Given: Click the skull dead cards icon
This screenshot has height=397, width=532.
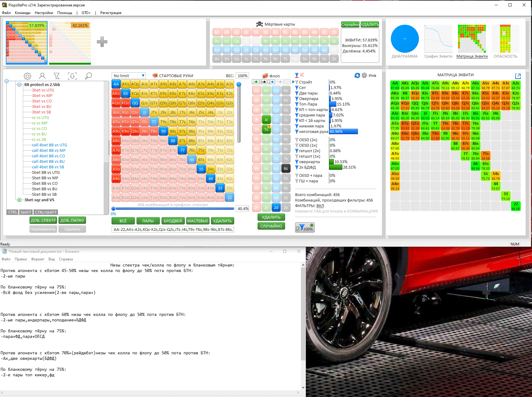Looking at the screenshot, I should (259, 24).
